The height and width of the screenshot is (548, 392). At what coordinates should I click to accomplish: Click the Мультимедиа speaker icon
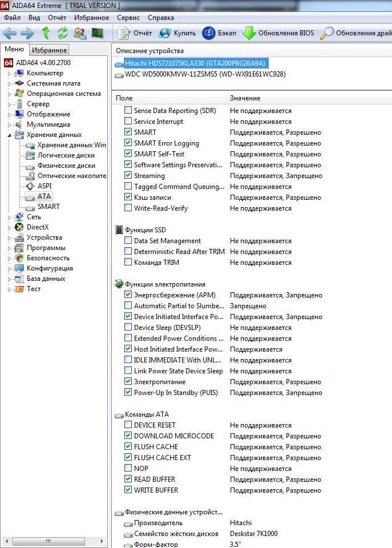(18, 124)
